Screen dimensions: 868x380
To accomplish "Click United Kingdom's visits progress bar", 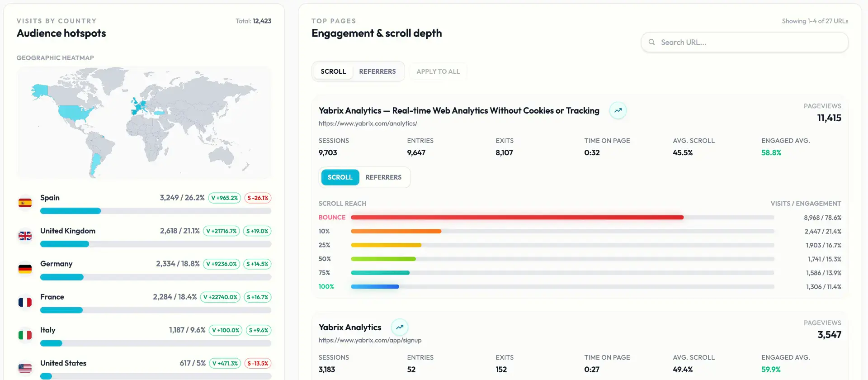I will 156,244.
